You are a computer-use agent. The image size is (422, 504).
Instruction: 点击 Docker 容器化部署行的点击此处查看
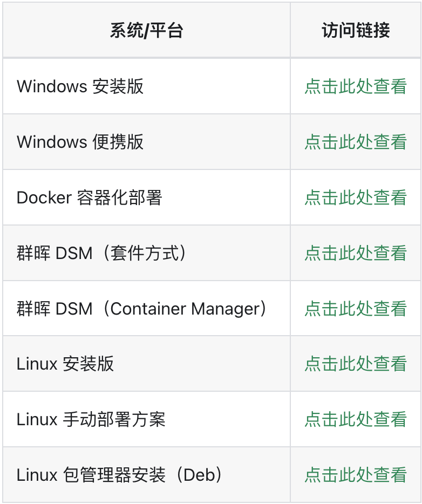(355, 197)
